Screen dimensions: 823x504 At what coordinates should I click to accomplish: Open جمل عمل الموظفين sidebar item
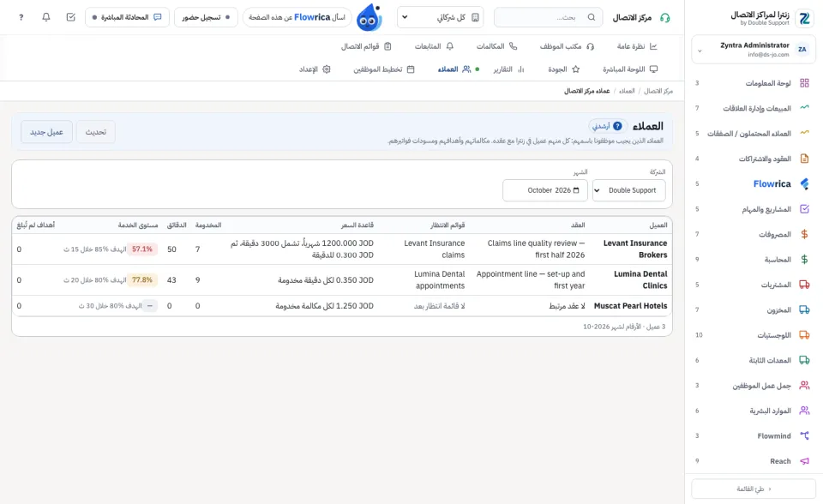point(754,386)
